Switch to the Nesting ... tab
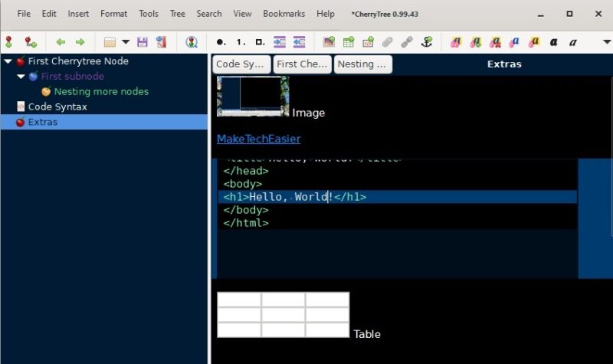This screenshot has height=364, width=613. [x=362, y=64]
